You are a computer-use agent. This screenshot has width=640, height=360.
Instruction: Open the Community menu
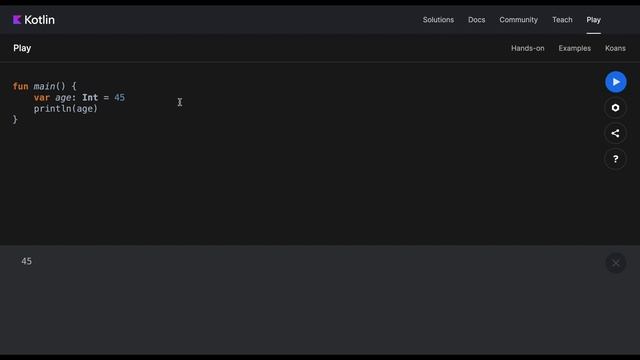click(518, 20)
